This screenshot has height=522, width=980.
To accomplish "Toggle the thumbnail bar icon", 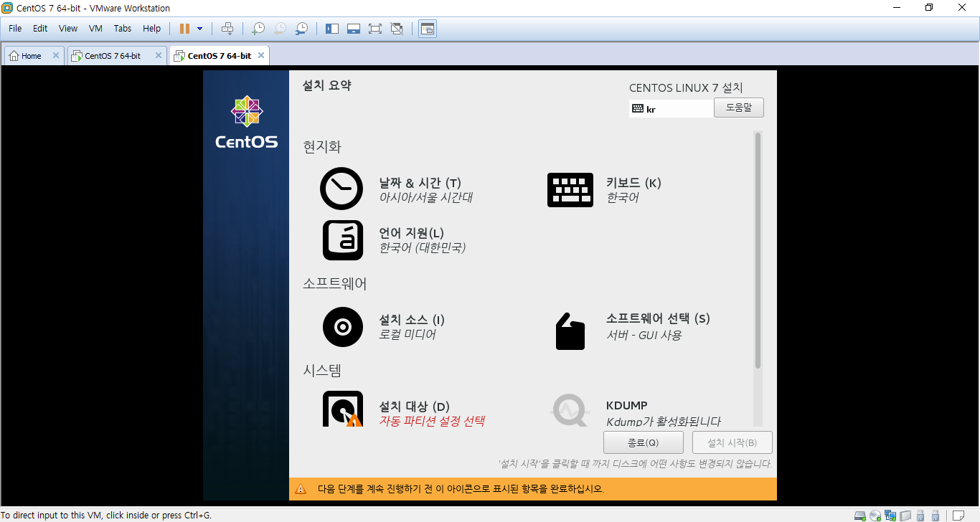I will point(353,29).
